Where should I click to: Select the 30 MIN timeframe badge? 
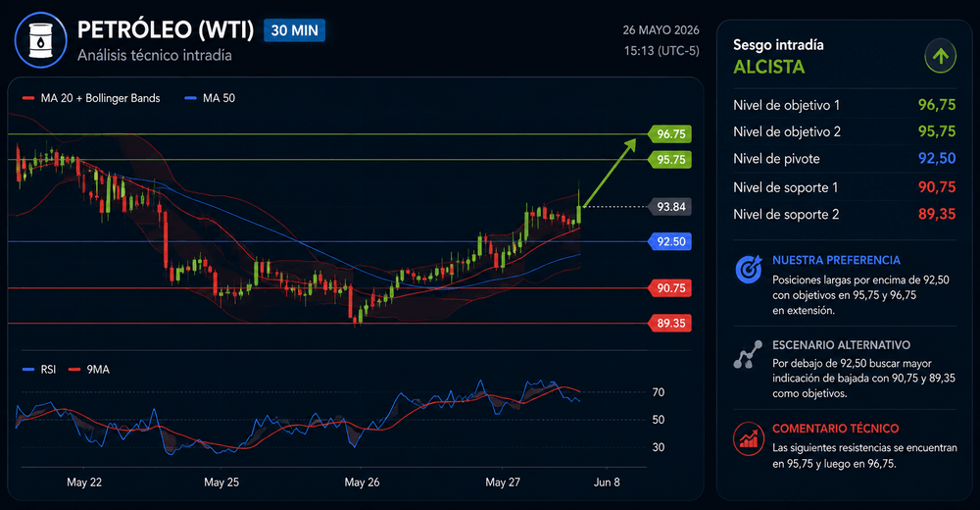pos(294,30)
